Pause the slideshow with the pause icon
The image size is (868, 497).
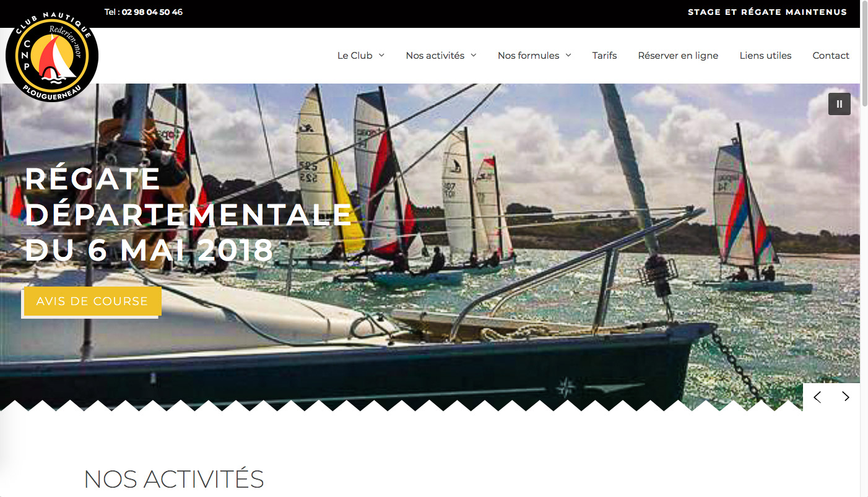pyautogui.click(x=840, y=104)
